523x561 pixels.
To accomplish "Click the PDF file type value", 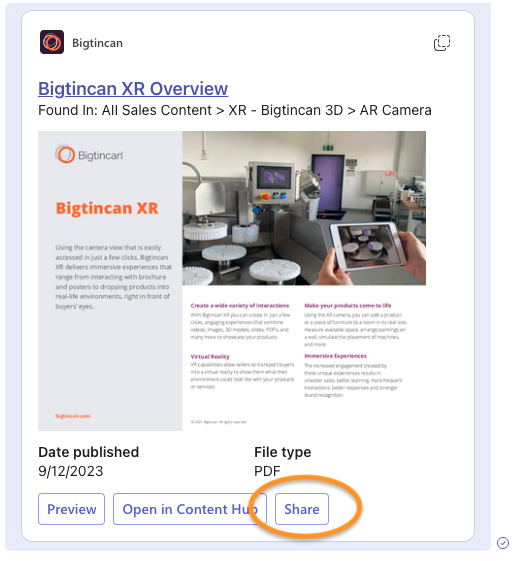I will click(x=267, y=471).
